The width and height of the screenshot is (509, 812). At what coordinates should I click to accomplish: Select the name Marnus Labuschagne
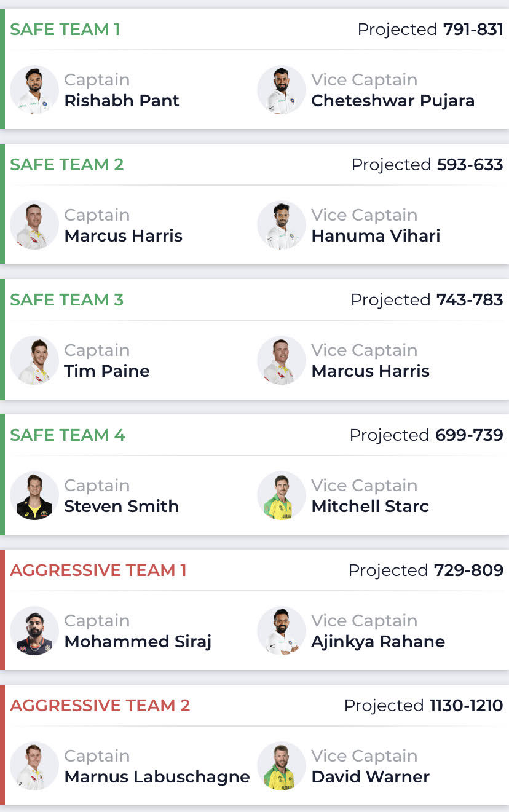157,777
